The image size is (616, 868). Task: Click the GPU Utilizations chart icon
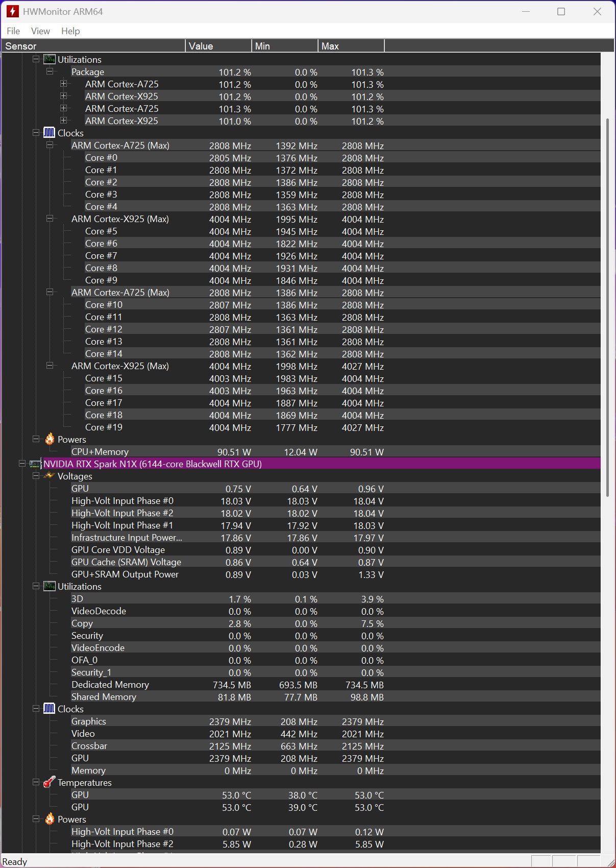[49, 586]
